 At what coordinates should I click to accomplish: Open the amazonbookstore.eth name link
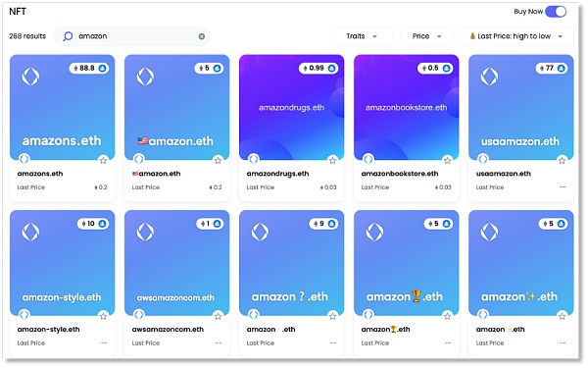400,174
